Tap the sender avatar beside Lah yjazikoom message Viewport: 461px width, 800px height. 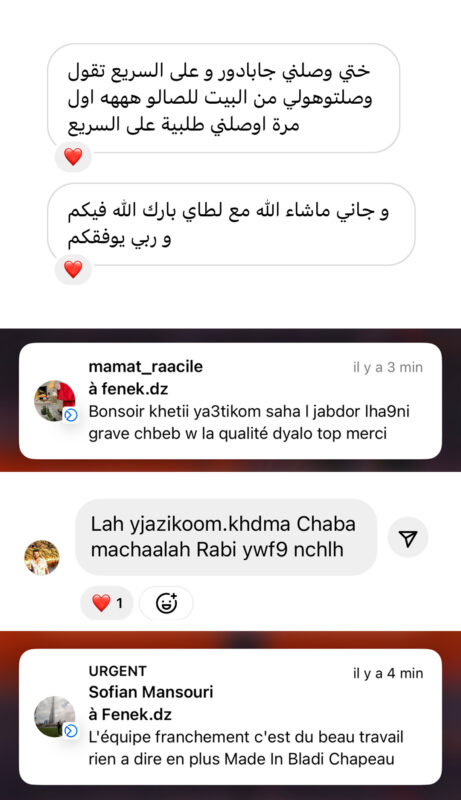(42, 558)
